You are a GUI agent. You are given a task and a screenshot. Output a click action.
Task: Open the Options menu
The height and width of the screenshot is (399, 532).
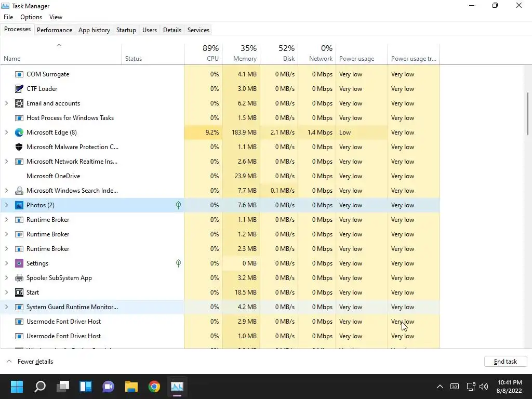31,17
